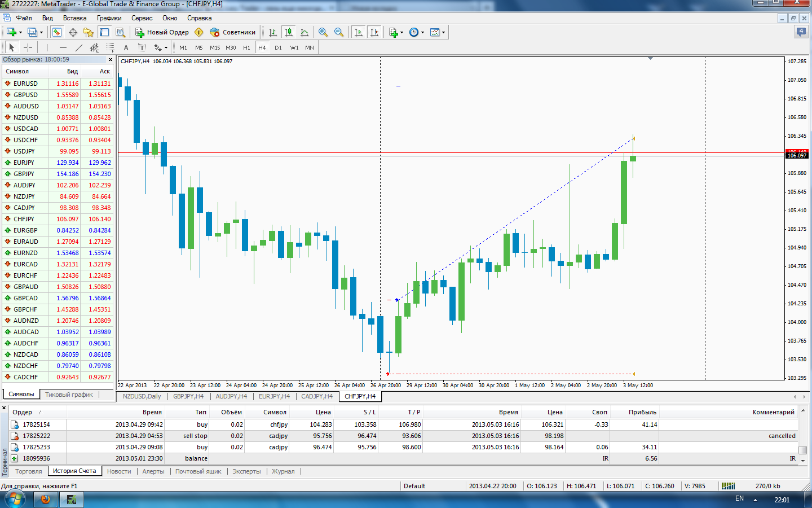Toggle the H4 timeframe button
Image resolution: width=812 pixels, height=508 pixels.
[x=262, y=47]
